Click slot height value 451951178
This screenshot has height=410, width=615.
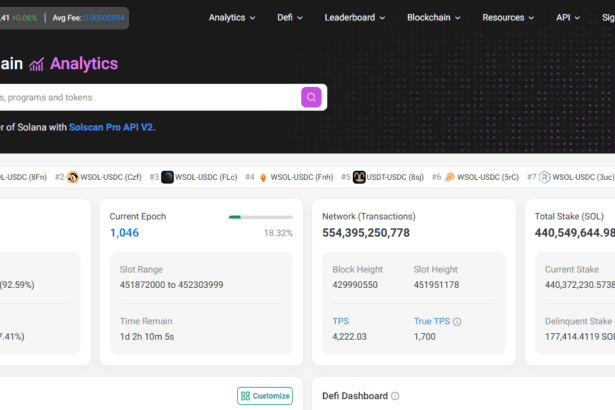click(x=436, y=285)
